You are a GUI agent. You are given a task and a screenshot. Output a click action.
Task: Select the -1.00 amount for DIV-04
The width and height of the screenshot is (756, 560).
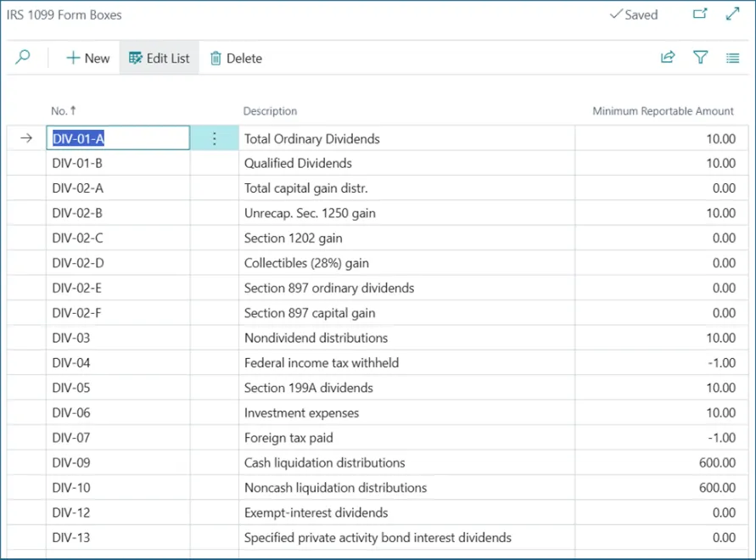[720, 363]
